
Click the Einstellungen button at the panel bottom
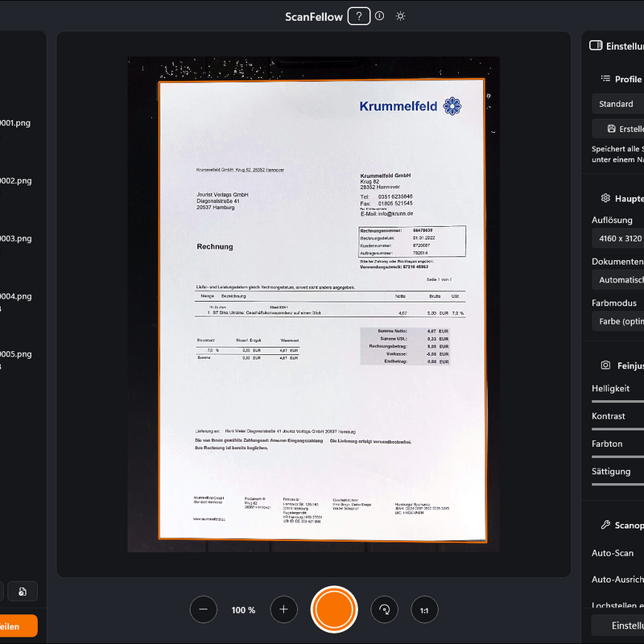[617, 625]
